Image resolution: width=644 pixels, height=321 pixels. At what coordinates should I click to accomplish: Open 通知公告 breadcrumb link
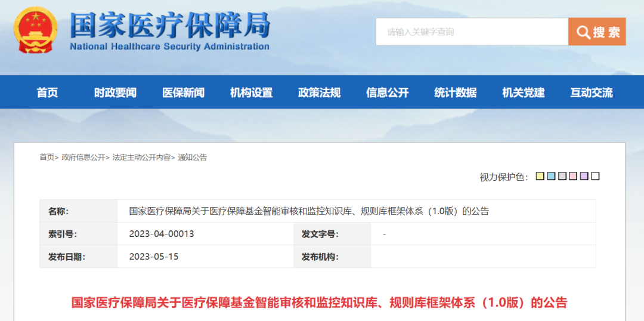192,158
